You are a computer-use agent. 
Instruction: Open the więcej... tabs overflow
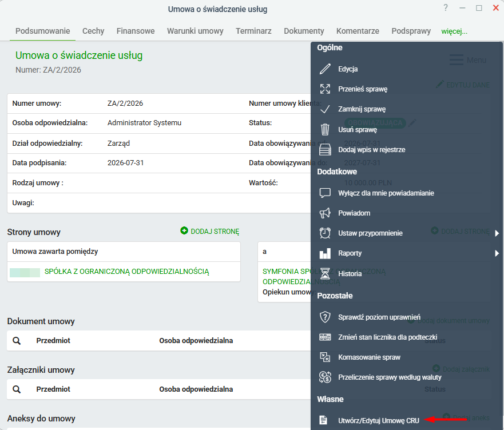454,31
